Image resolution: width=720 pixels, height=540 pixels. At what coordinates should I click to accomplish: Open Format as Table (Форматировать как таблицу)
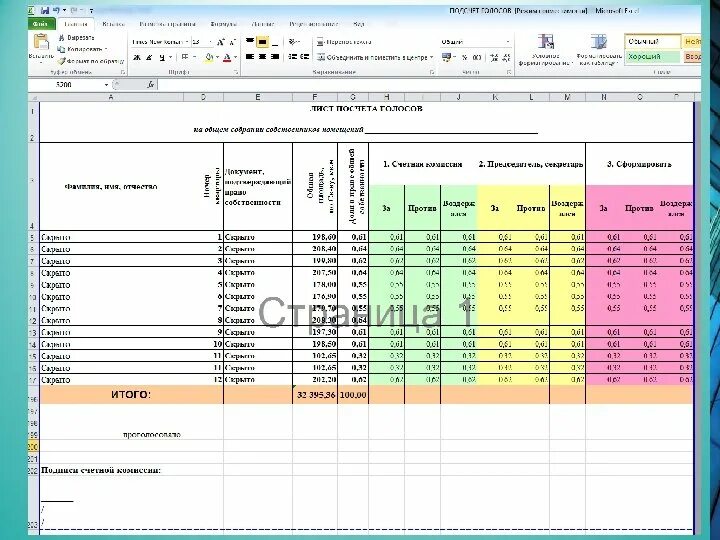point(598,50)
